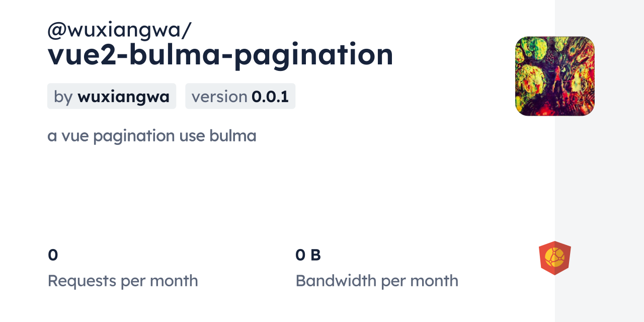
Task: Click the word "version" in the version badge
Action: (x=219, y=97)
